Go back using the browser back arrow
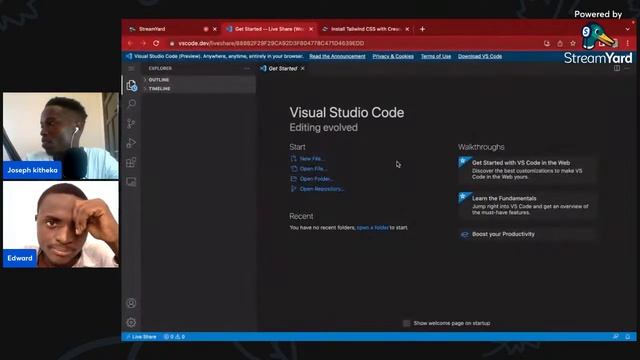 pyautogui.click(x=131, y=43)
